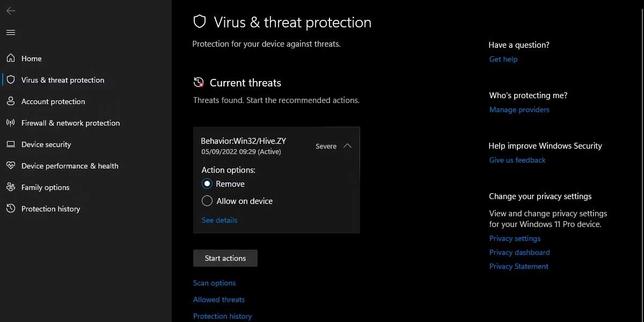Click the back arrow at top left
644x322 pixels.
coord(10,11)
